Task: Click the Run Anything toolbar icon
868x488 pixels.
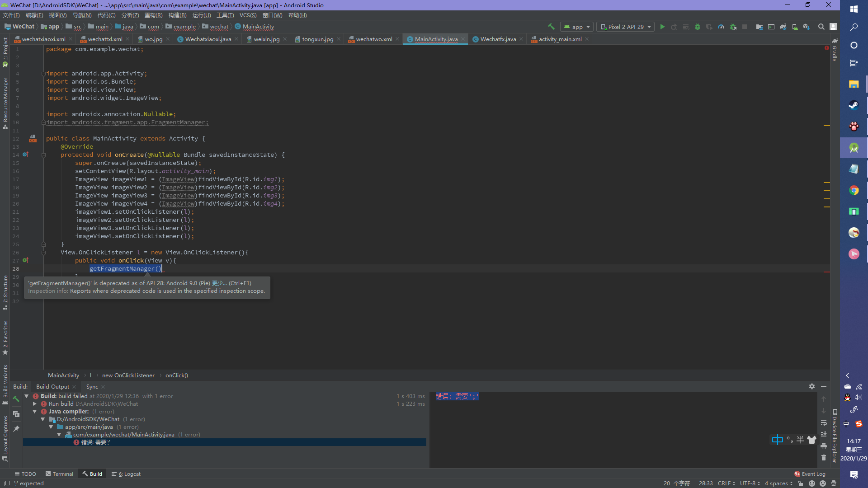Action: click(771, 27)
